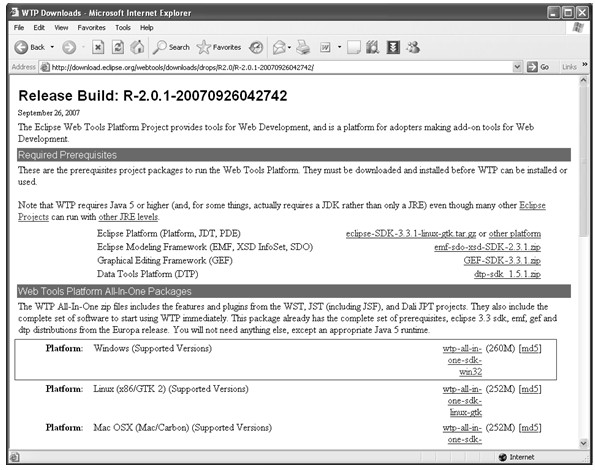Open the Favorites menu
The image size is (595, 470).
[x=91, y=28]
